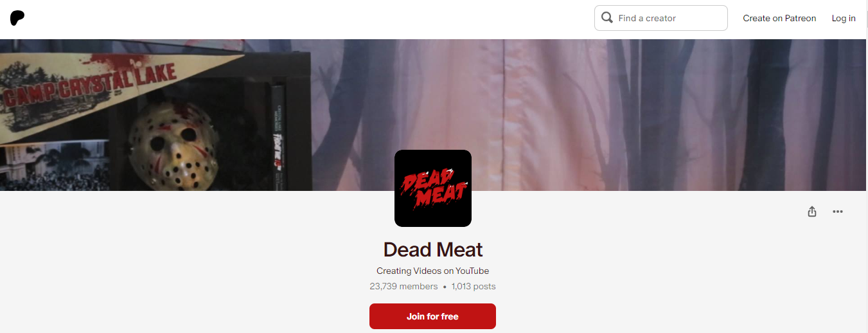Screen dimensions: 868x333
Task: Click the Friday the 13th case spine
Action: click(278, 138)
